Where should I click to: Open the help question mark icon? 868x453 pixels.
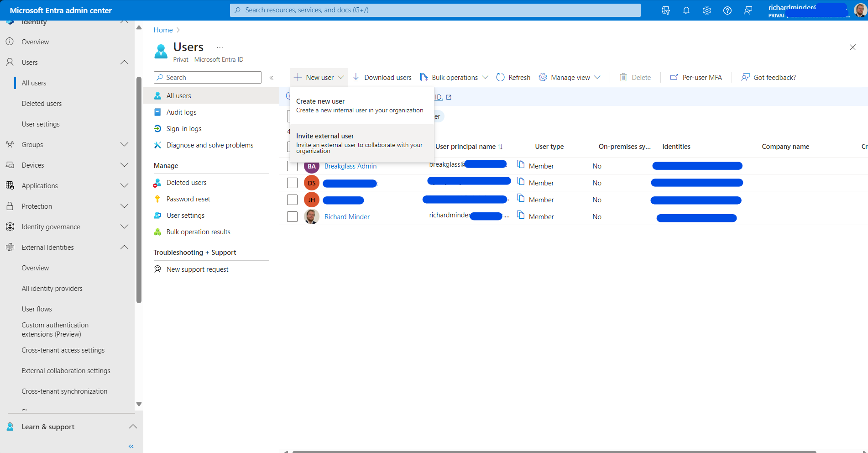(x=727, y=11)
